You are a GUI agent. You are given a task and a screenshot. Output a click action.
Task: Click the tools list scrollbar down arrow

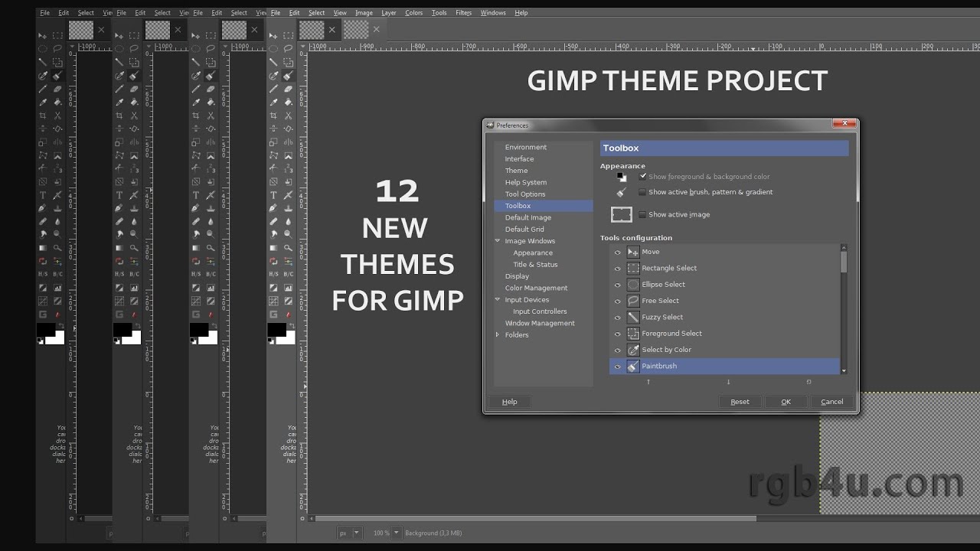coord(844,371)
